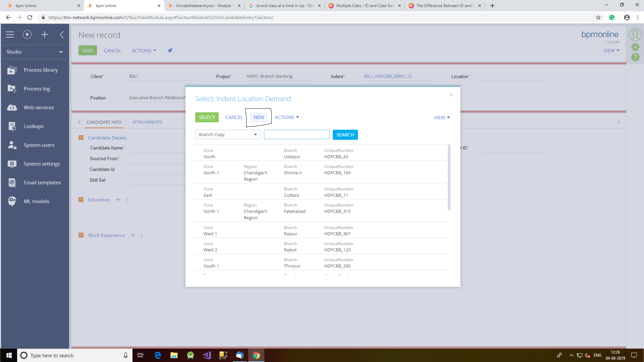Click the green SELECT button in dialog
The image size is (644, 362).
point(207,117)
